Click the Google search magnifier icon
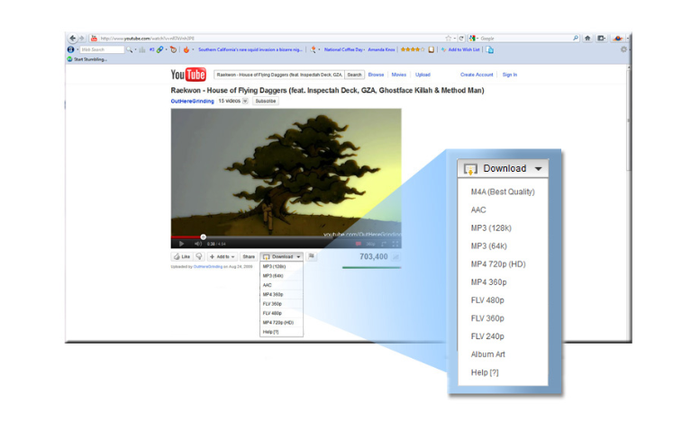 click(575, 38)
